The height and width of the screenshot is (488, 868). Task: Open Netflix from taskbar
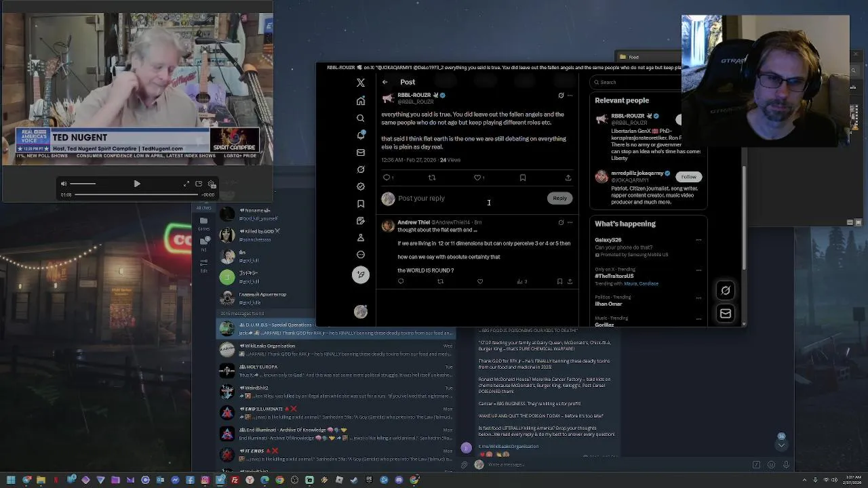56,480
